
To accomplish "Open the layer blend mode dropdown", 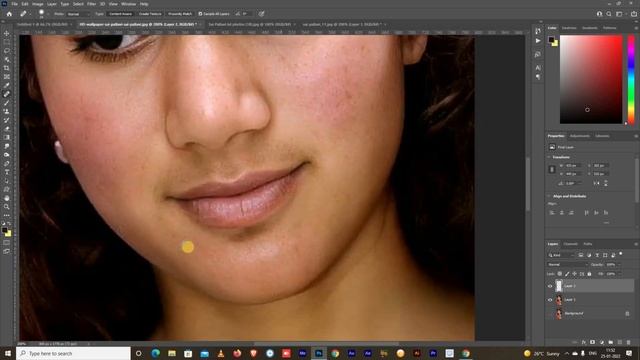I will coord(568,264).
